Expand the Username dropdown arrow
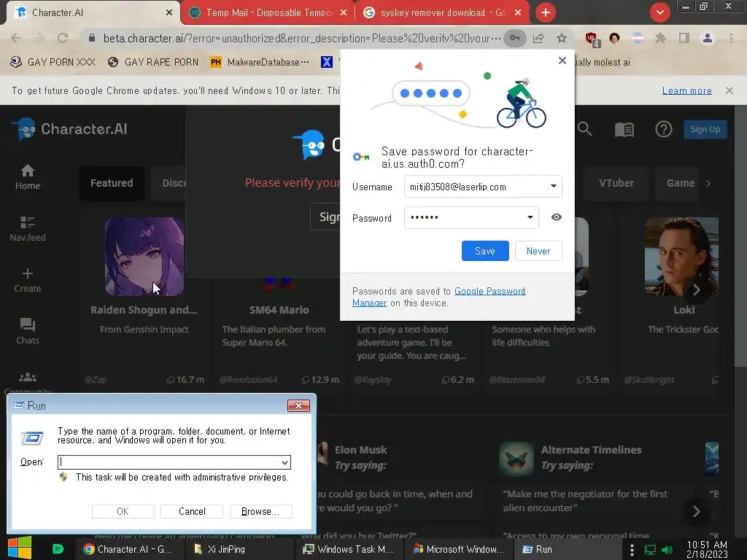The height and width of the screenshot is (560, 747). [553, 186]
